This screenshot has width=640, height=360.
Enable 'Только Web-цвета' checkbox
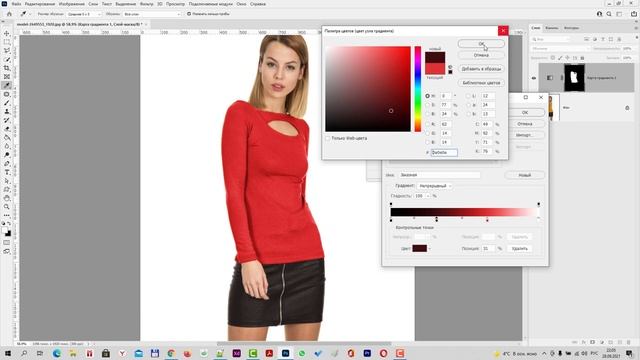[327, 138]
